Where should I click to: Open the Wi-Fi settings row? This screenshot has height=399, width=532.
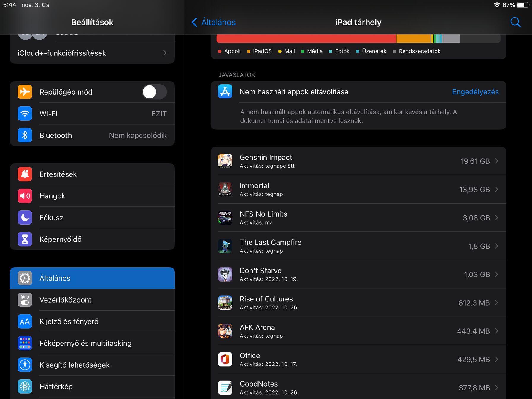coord(92,114)
